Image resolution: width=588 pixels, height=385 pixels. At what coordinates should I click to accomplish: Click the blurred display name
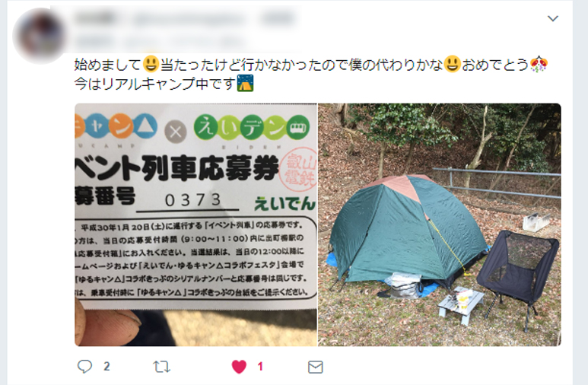click(x=96, y=18)
